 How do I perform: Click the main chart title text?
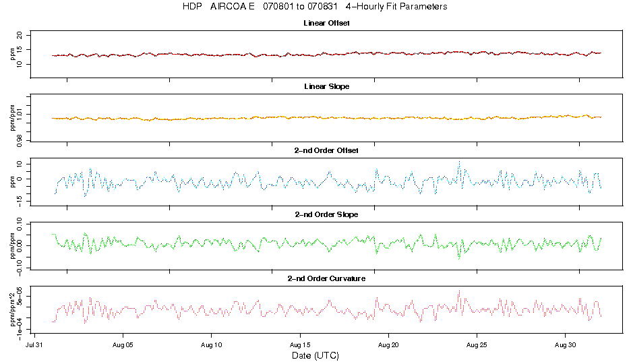point(315,7)
